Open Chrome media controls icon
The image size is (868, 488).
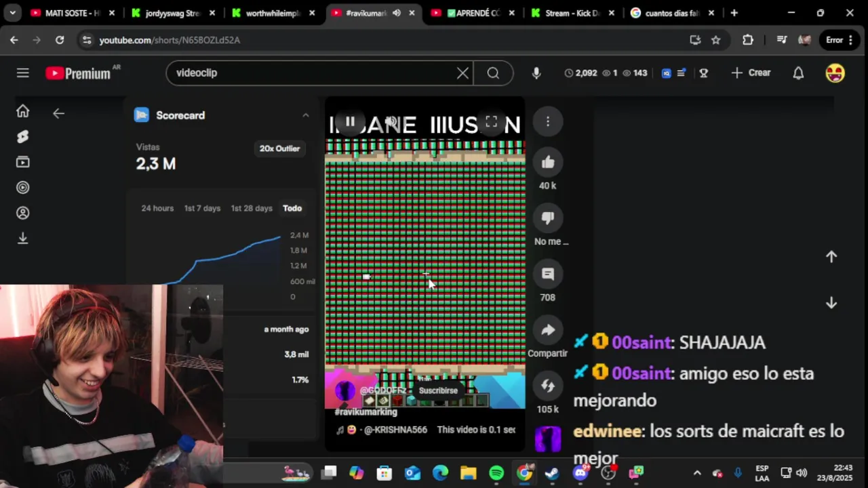point(781,40)
